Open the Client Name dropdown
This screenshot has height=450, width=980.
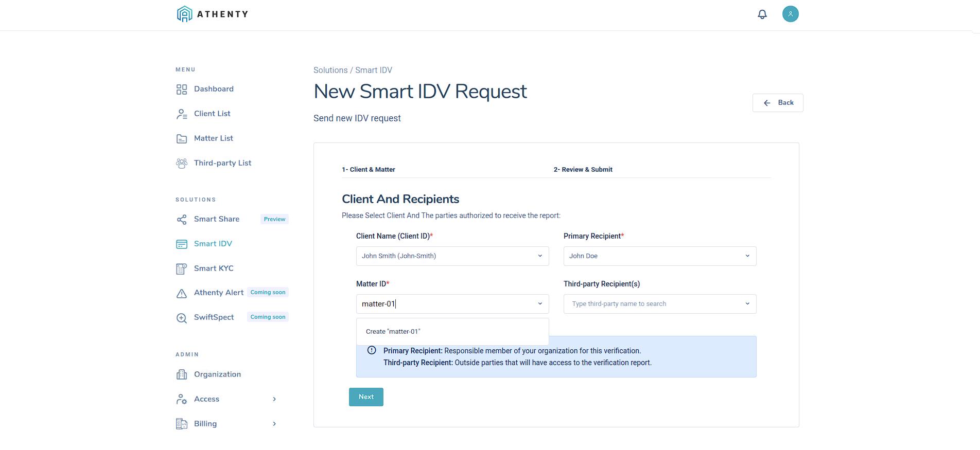[452, 256]
